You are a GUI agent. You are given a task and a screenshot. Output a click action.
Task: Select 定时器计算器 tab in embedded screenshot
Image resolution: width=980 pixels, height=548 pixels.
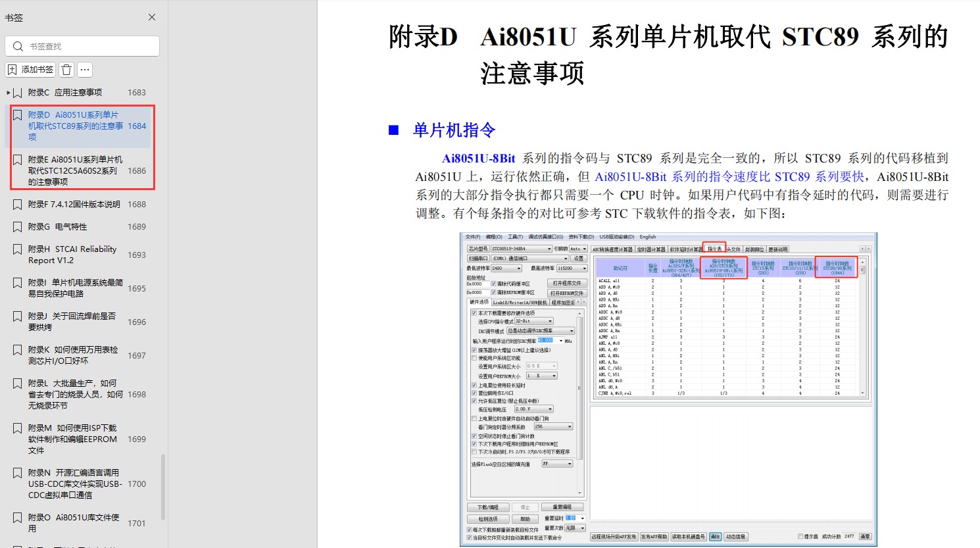pos(651,249)
